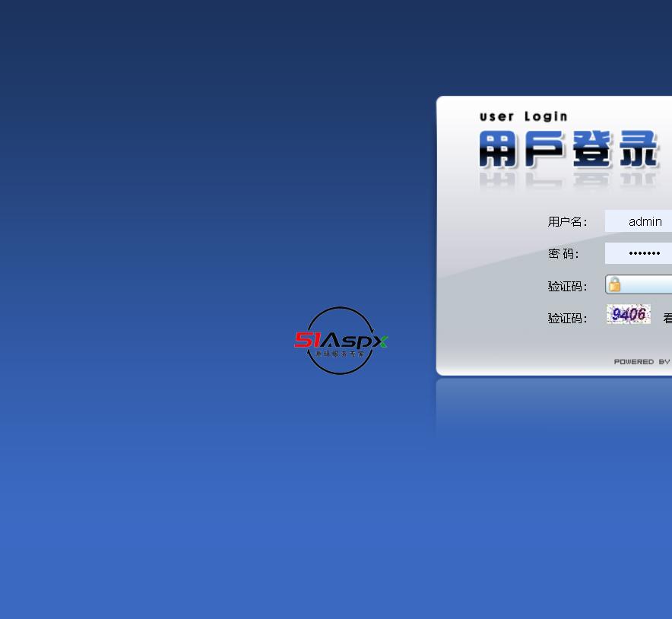Click the password field with dots
Screen dimensions: 672x619
639,253
